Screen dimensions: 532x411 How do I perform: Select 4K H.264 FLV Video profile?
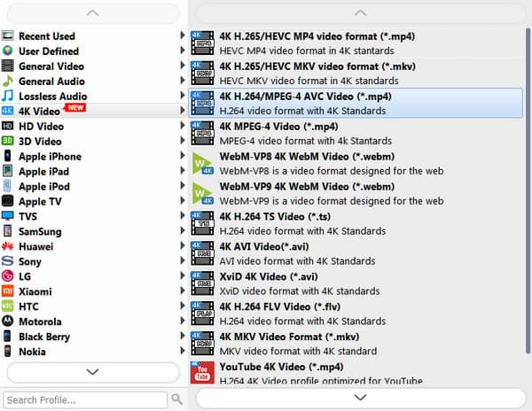pos(356,314)
